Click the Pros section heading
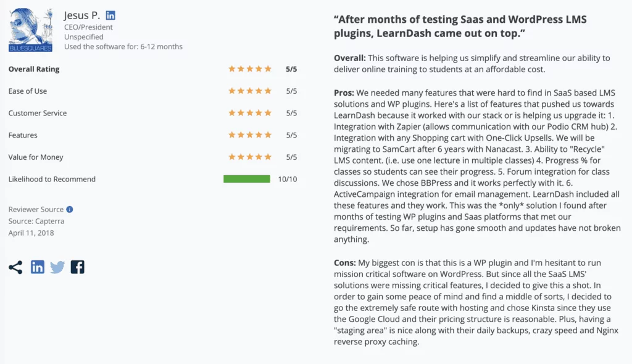This screenshot has height=364, width=632. coord(344,93)
